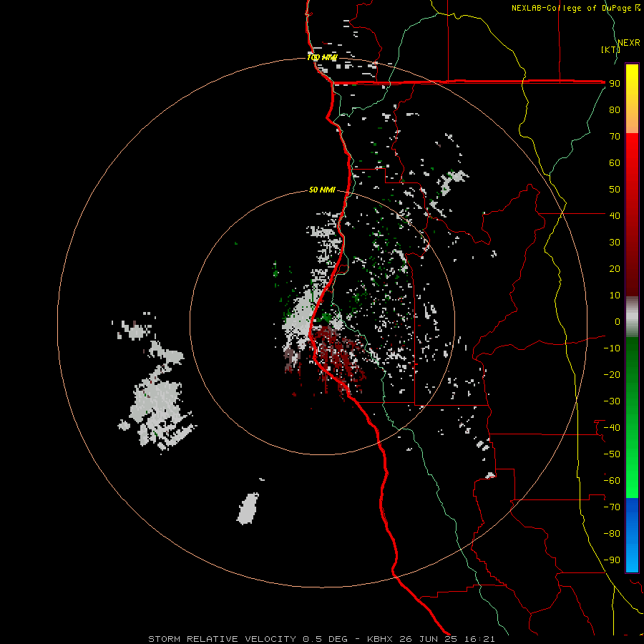Click the 0 value on the velocity scale
Viewport: 644px width, 644px height.
[x=618, y=321]
